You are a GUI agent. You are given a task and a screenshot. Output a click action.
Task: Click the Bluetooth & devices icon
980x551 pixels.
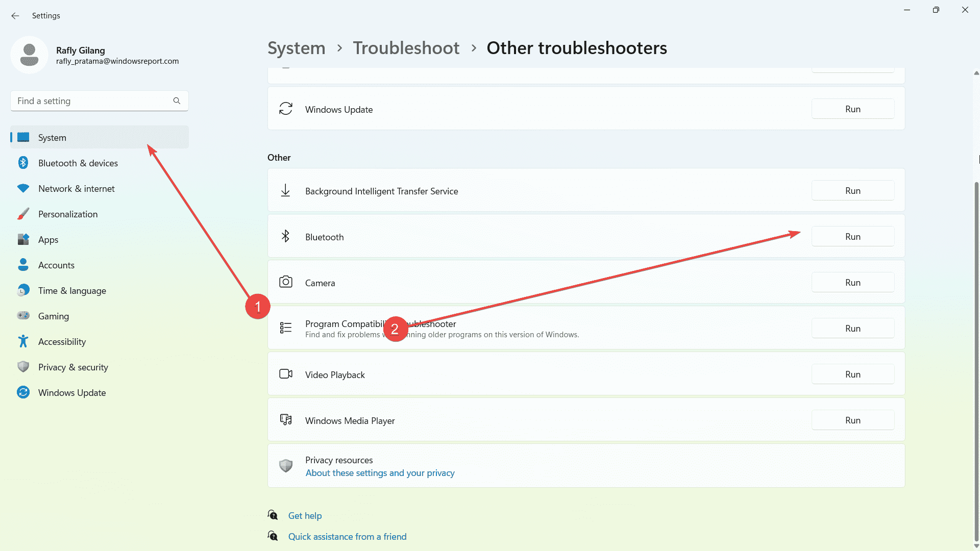click(23, 163)
